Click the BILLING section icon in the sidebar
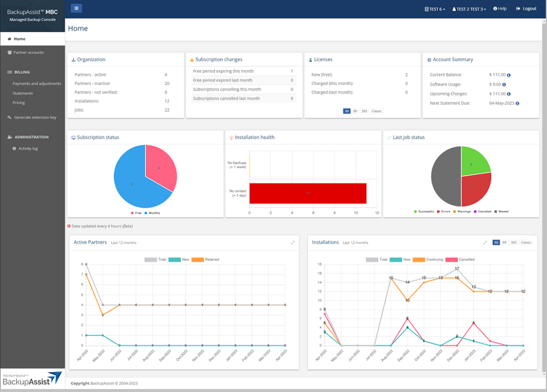 click(x=10, y=72)
